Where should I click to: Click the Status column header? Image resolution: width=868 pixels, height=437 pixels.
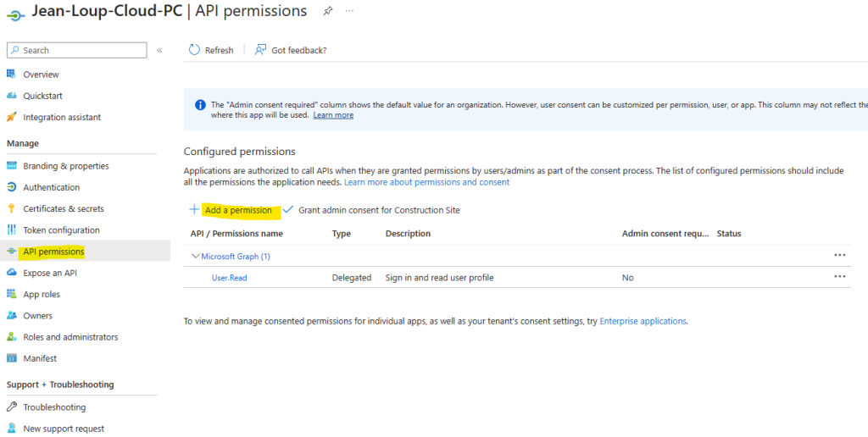[728, 234]
